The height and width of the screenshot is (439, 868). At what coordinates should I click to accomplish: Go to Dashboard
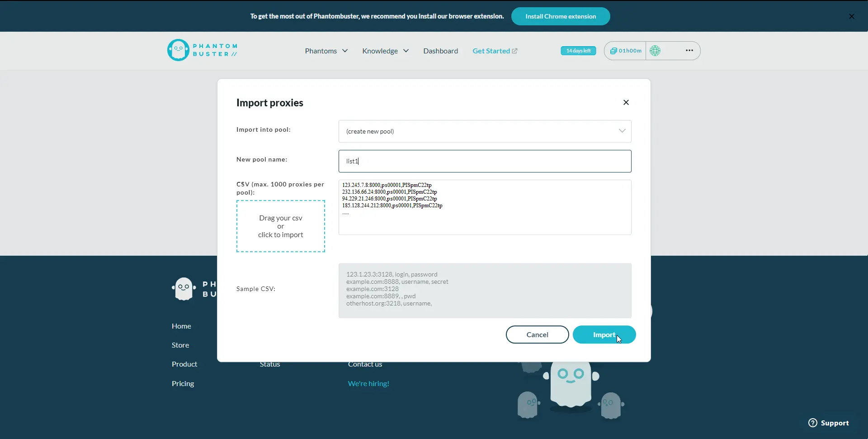[x=440, y=51]
